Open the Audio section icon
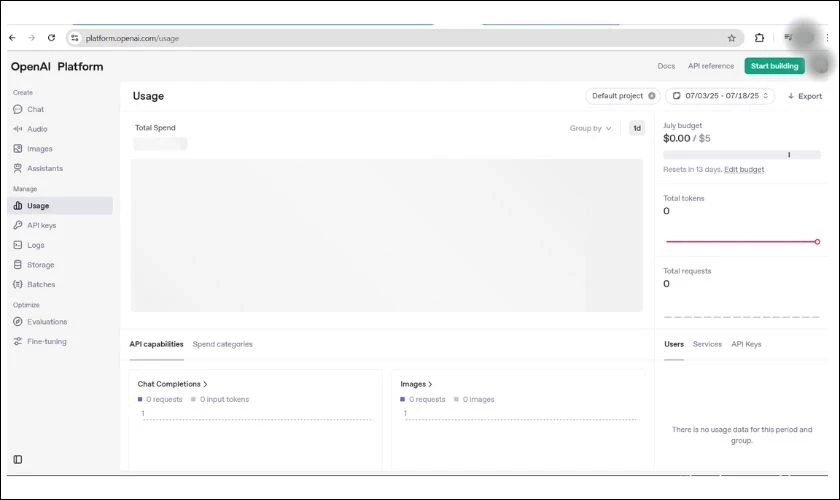 [18, 129]
